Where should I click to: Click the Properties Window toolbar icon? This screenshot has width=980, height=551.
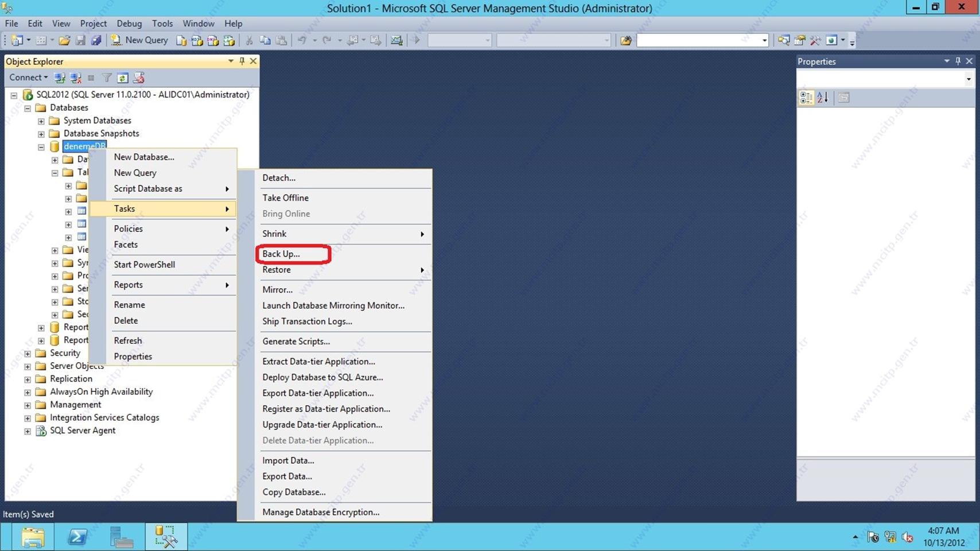[799, 40]
